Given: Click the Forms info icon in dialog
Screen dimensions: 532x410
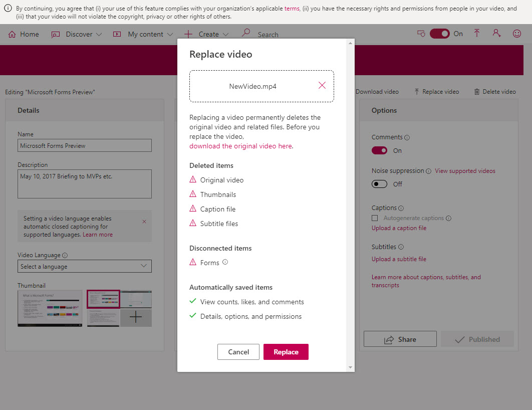Looking at the screenshot, I should tap(225, 262).
